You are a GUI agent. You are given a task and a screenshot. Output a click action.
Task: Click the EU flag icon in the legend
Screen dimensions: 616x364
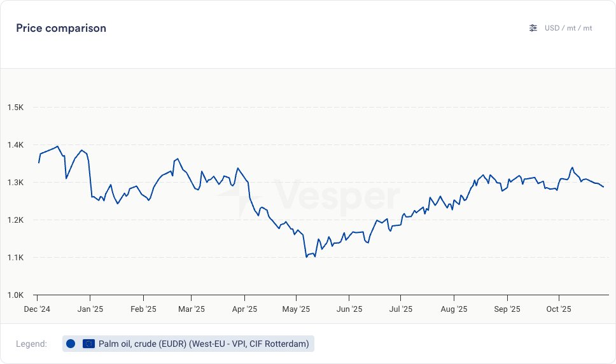coord(88,344)
